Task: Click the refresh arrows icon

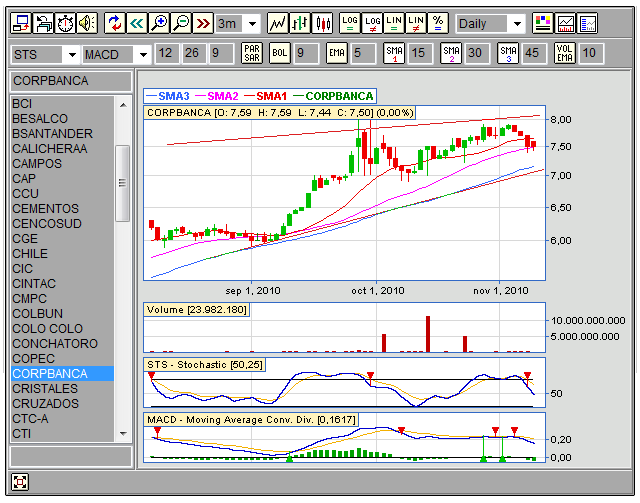Action: (x=115, y=23)
